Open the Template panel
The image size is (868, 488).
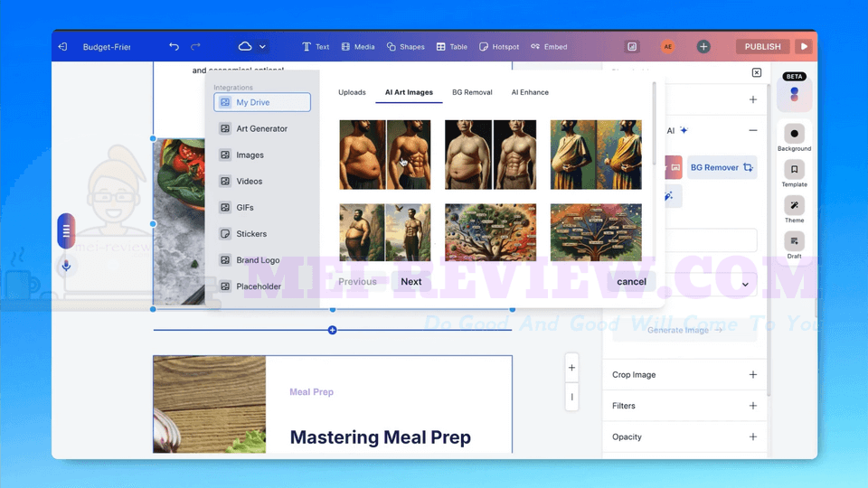(x=795, y=174)
